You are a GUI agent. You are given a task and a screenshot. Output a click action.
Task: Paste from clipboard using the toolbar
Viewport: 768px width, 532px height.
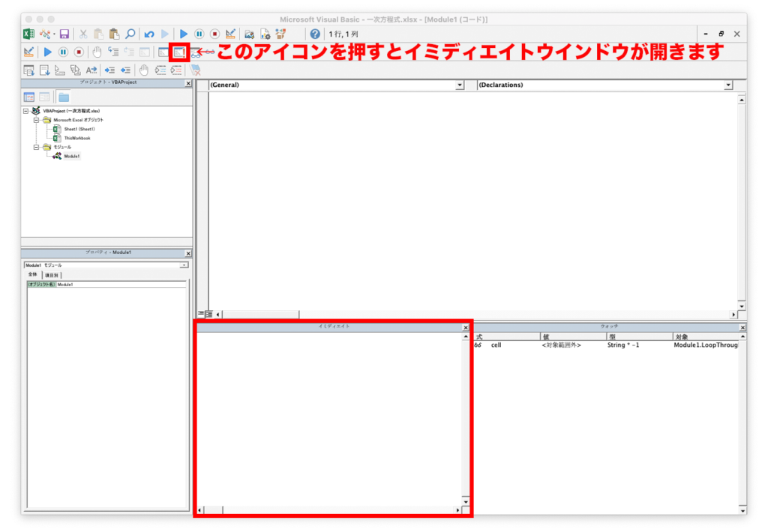tap(112, 34)
